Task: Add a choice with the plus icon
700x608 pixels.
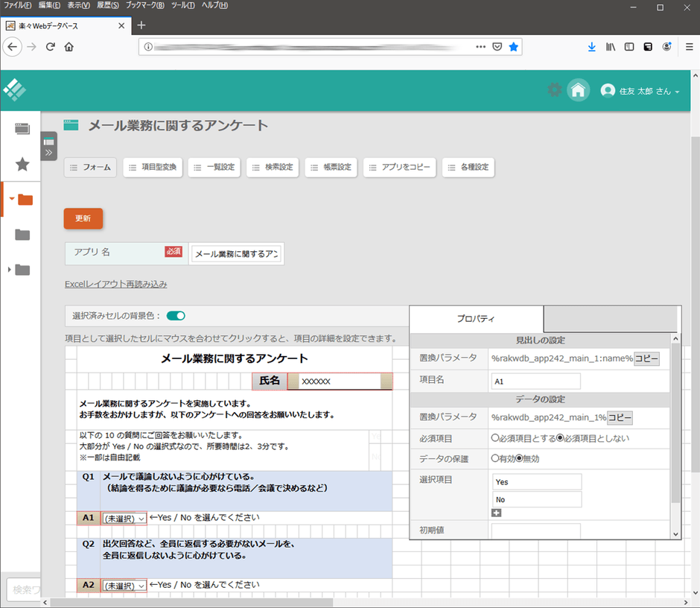Action: pyautogui.click(x=496, y=513)
